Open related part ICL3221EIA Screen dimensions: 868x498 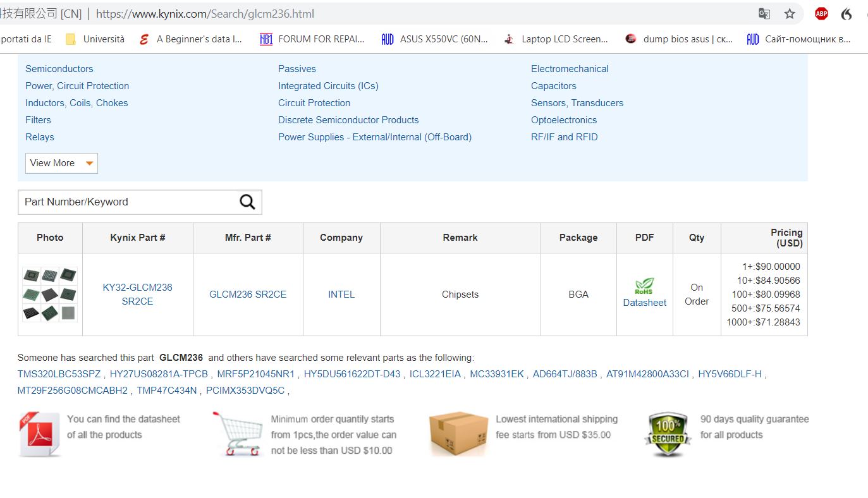click(x=435, y=374)
